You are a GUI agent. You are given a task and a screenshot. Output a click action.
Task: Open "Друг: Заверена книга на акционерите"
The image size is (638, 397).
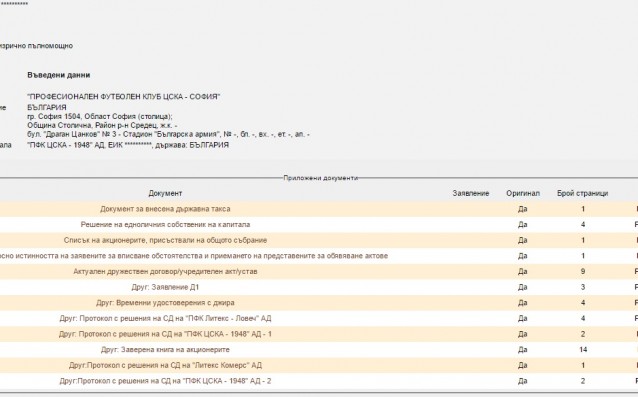[x=165, y=350]
